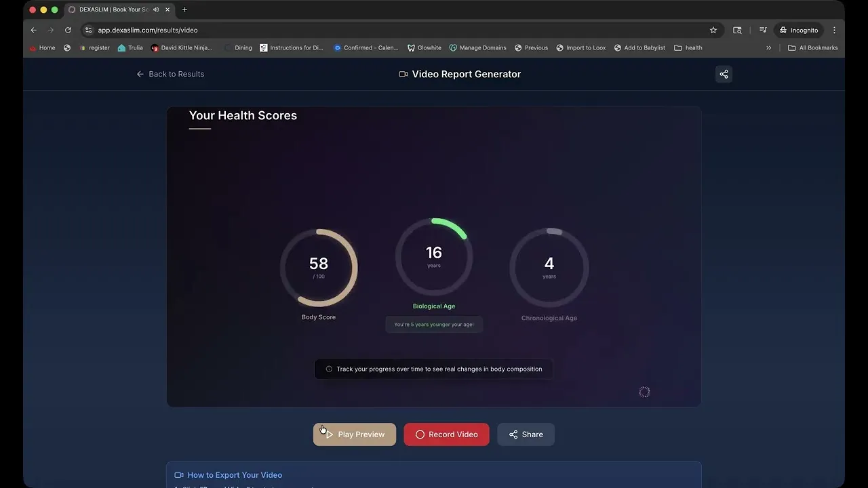Image resolution: width=868 pixels, height=488 pixels.
Task: Select the DEXASLIM browser tab
Action: tap(119, 9)
